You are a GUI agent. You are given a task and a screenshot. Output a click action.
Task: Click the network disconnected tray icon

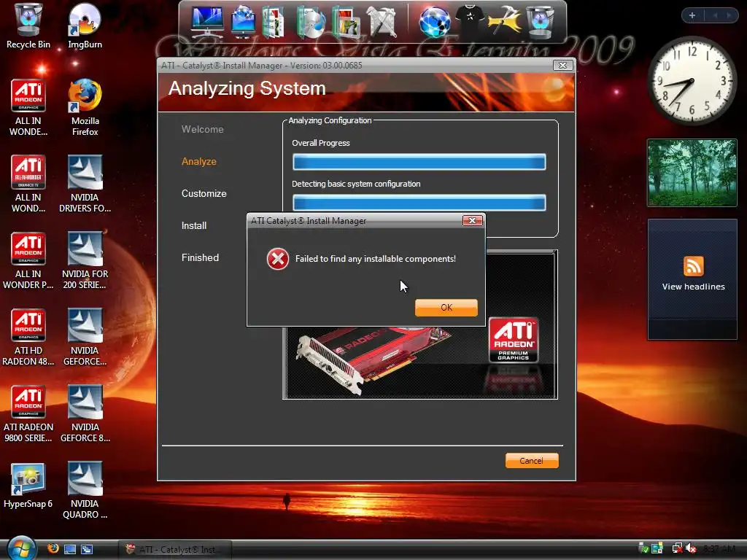[677, 548]
